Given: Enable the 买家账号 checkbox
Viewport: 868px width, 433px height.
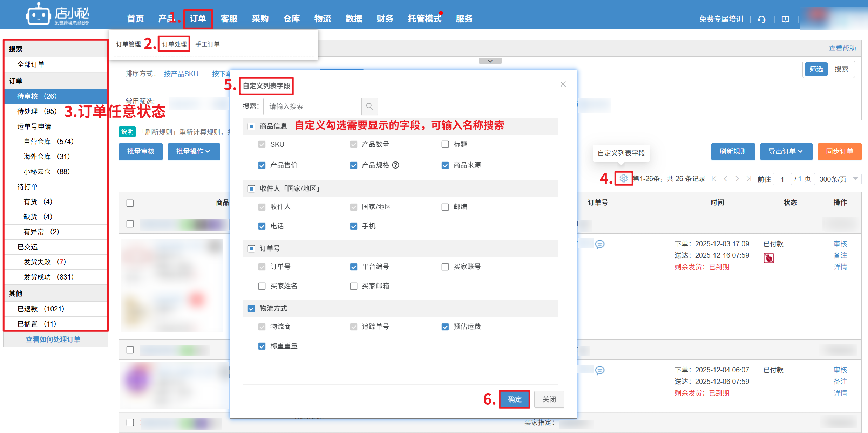Looking at the screenshot, I should tap(445, 267).
